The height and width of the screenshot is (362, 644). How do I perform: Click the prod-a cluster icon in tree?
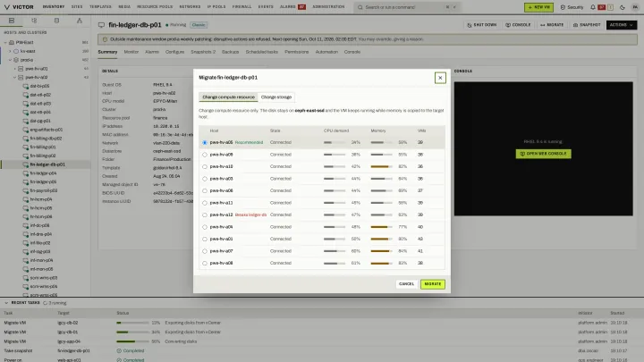coord(16,60)
